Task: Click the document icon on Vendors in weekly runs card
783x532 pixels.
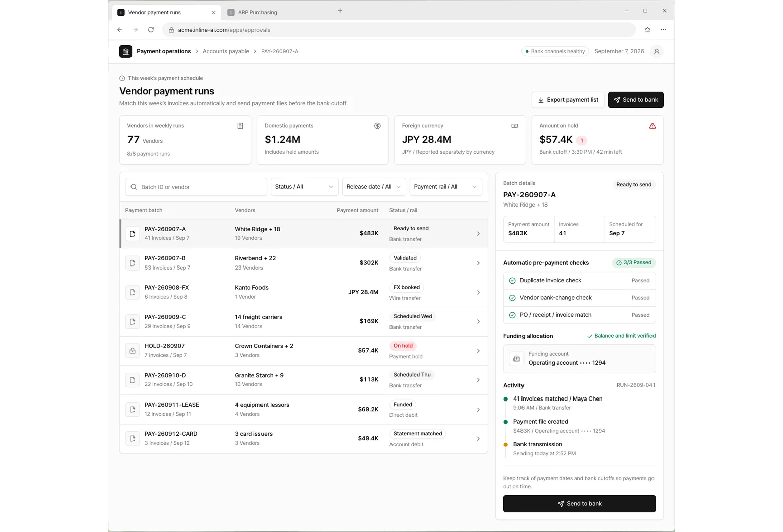Action: 240,126
